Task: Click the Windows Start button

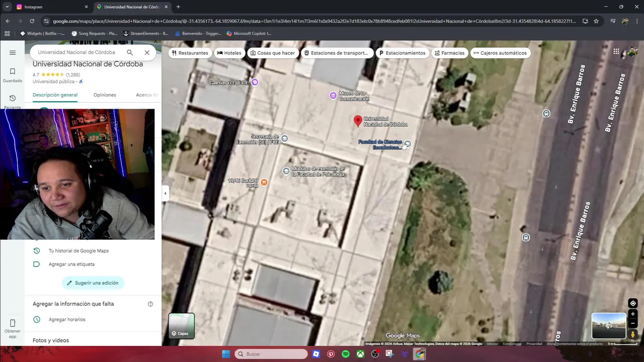Action: 226,354
